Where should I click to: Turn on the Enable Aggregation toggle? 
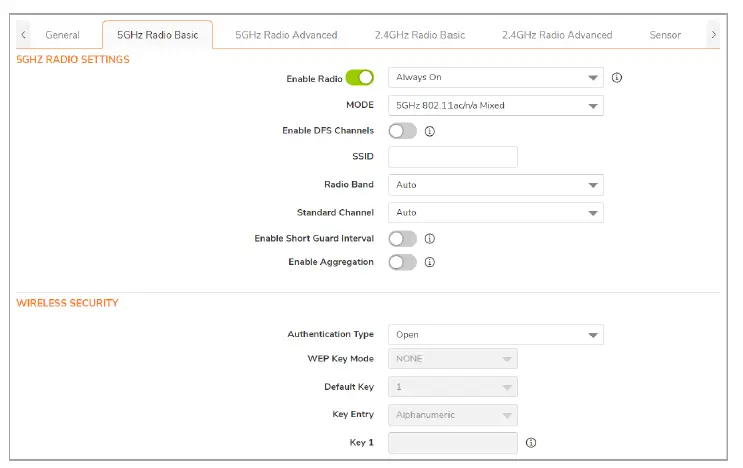pos(402,263)
